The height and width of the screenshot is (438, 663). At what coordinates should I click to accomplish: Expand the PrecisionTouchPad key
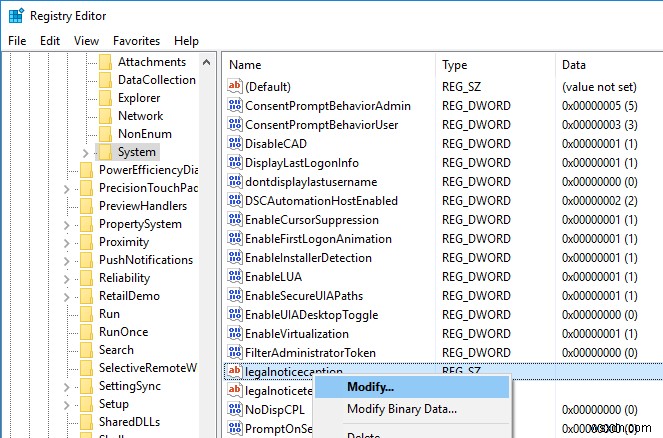coord(66,189)
